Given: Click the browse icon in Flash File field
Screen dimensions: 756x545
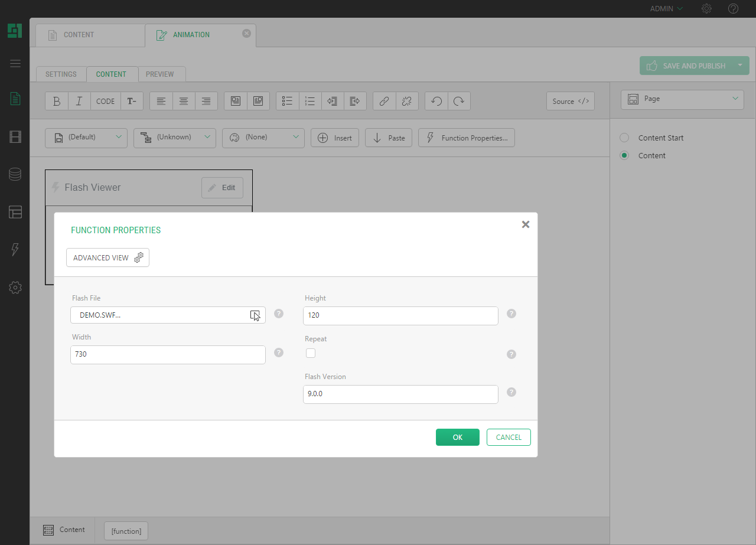Looking at the screenshot, I should (x=255, y=315).
